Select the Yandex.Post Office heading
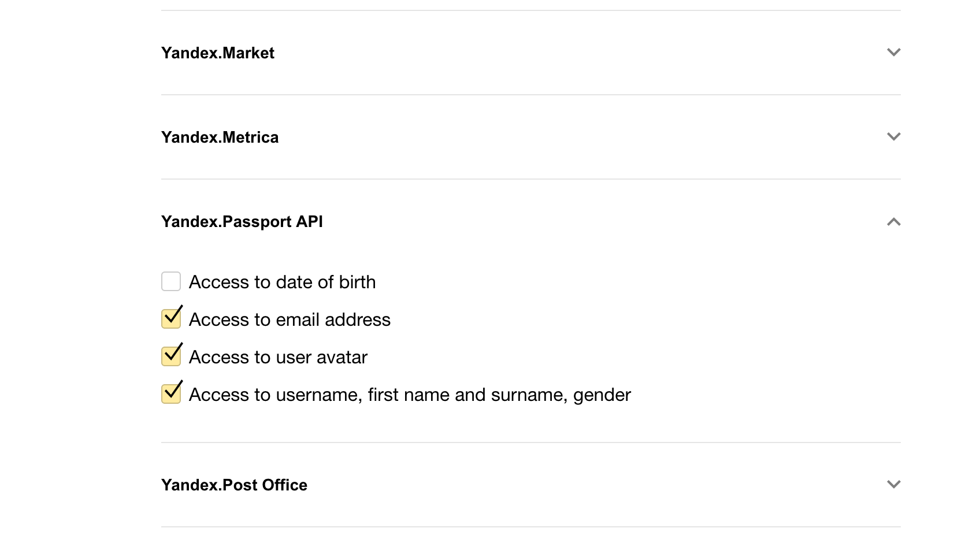 [x=235, y=485]
